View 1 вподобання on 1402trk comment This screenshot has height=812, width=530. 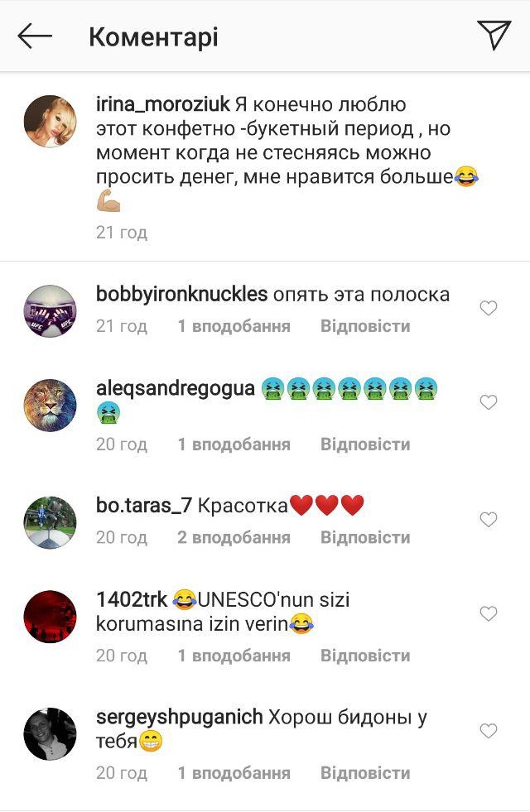point(234,656)
